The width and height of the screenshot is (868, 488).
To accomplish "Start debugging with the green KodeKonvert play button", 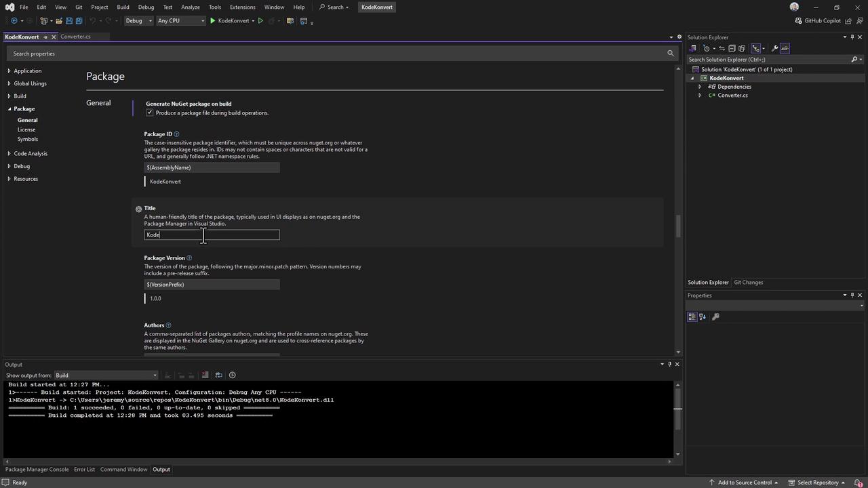I will 229,21.
